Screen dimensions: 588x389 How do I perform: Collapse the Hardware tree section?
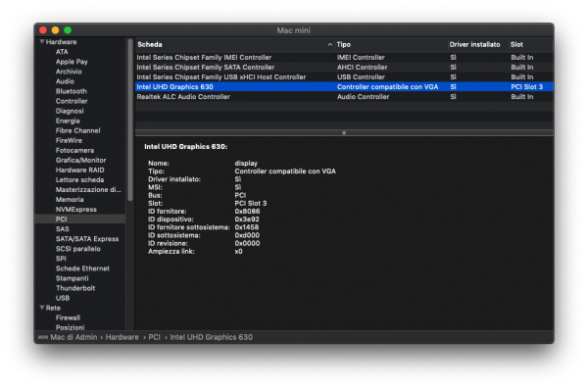tap(42, 41)
